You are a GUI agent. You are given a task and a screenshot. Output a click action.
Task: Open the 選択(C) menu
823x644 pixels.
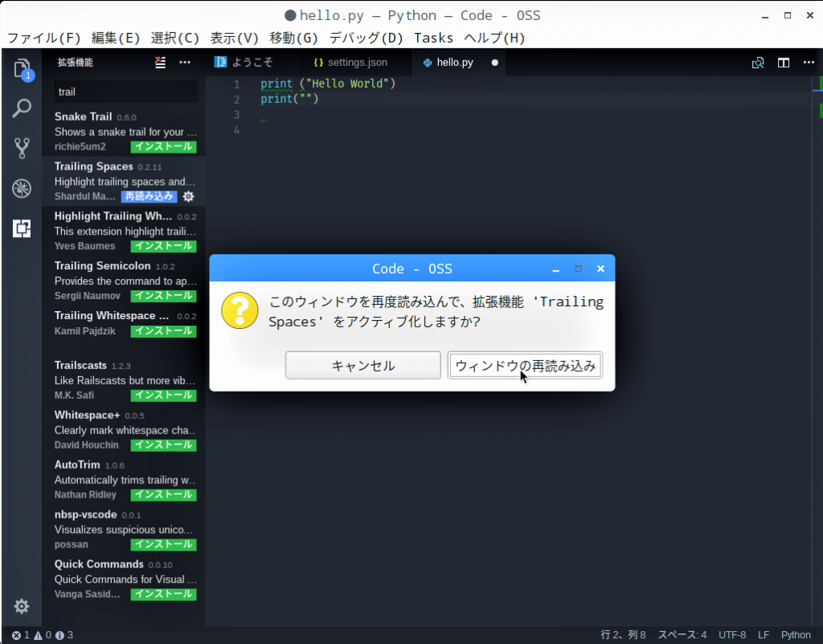coord(174,38)
